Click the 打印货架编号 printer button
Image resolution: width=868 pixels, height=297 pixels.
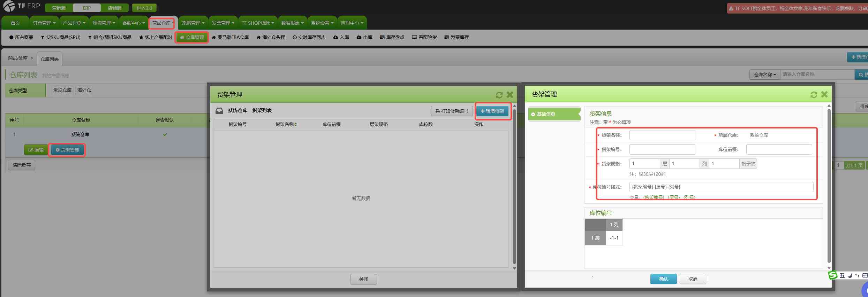pyautogui.click(x=452, y=111)
